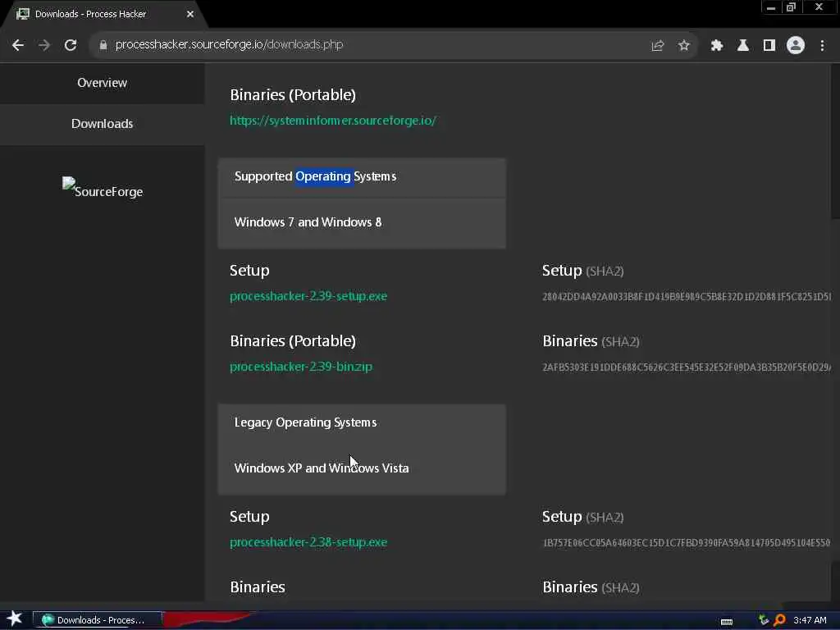The image size is (840, 630).
Task: Go back using the browser back arrow
Action: click(x=18, y=46)
